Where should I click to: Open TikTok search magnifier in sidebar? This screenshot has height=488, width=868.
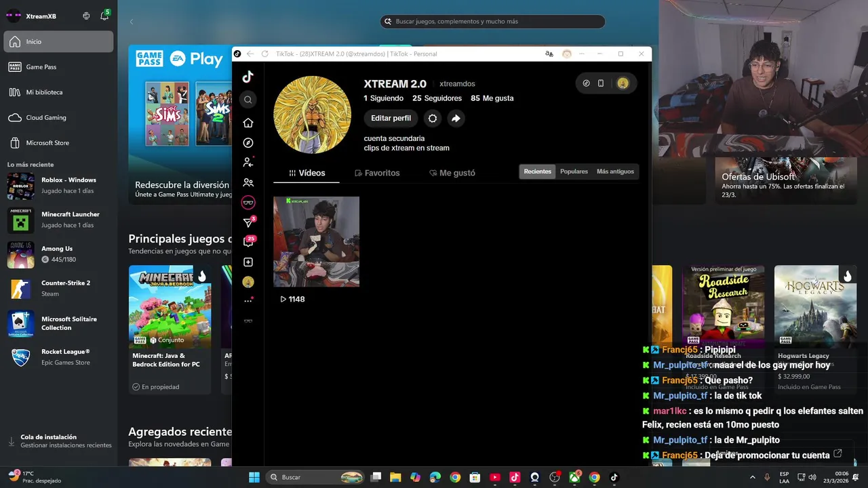[248, 100]
